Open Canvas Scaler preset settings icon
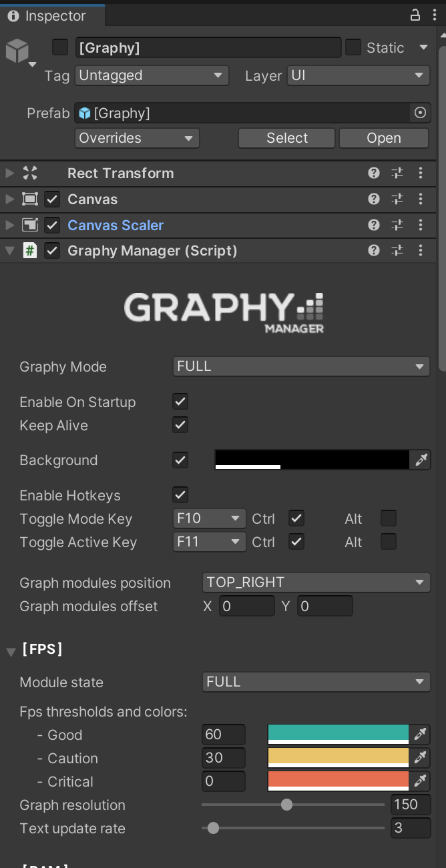Image resolution: width=446 pixels, height=868 pixels. pyautogui.click(x=397, y=225)
